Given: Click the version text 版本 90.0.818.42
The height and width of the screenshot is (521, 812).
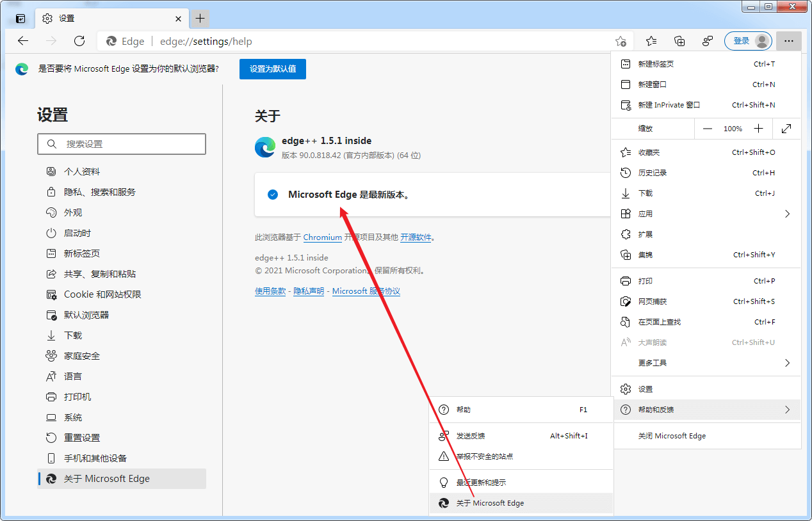Looking at the screenshot, I should 351,156.
